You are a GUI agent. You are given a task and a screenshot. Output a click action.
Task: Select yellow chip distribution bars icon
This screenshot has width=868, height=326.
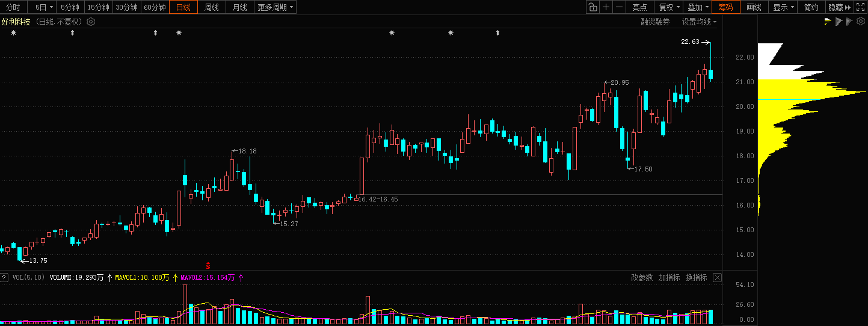828,22
